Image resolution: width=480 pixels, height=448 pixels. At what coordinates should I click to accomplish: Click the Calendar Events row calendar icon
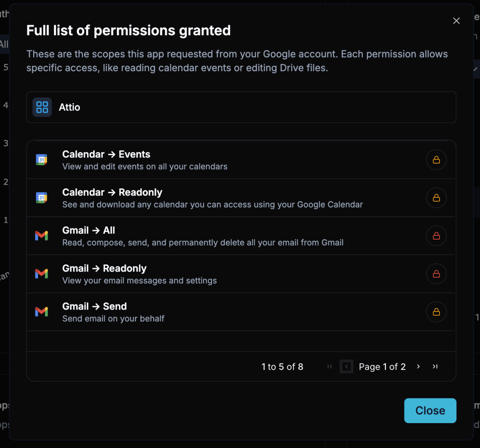(42, 160)
